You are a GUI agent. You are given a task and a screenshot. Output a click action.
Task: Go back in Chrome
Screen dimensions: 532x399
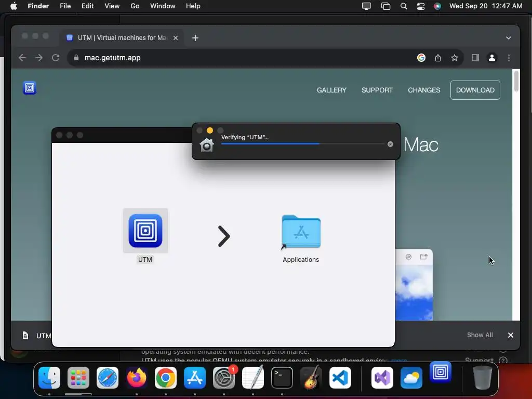click(x=22, y=58)
